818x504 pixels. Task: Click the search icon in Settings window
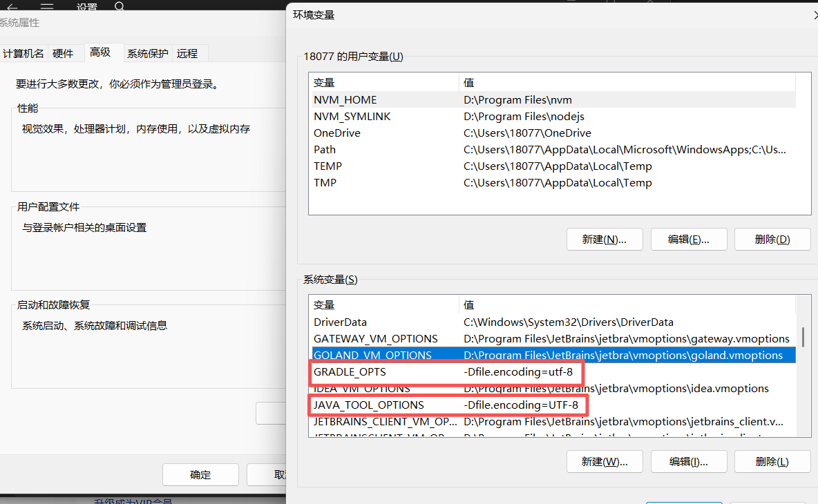[120, 6]
